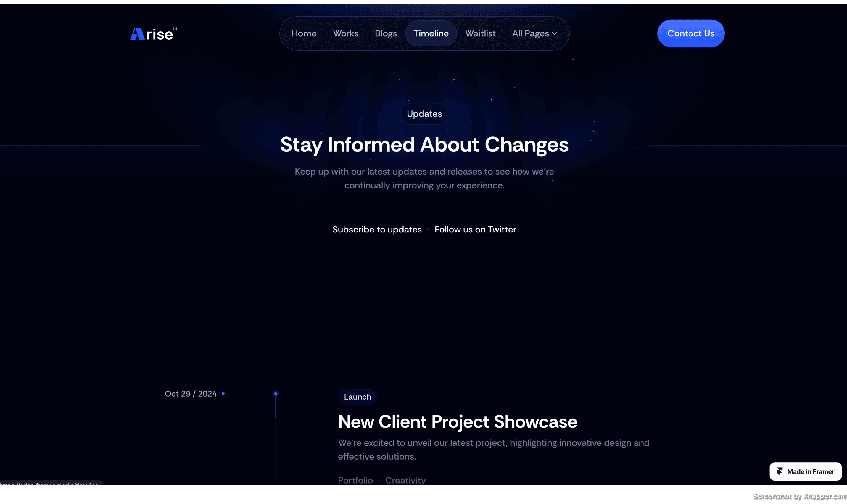847x504 pixels.
Task: Open the All Pages menu
Action: 531,34
